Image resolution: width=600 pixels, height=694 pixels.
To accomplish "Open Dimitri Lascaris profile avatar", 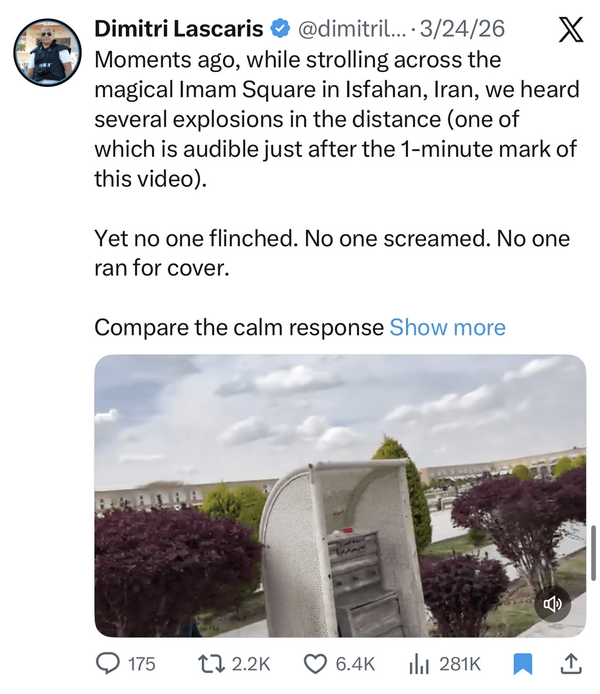I will (47, 52).
